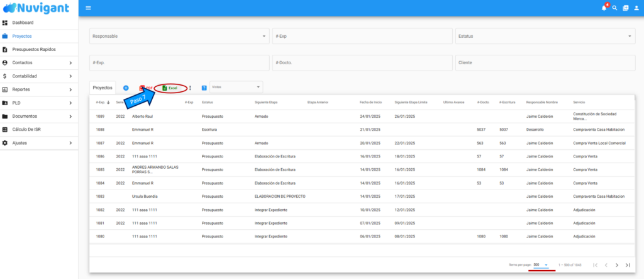Viewport: 644px width, 279px height.
Task: Expand the Contactos submenu
Action: coord(70,63)
